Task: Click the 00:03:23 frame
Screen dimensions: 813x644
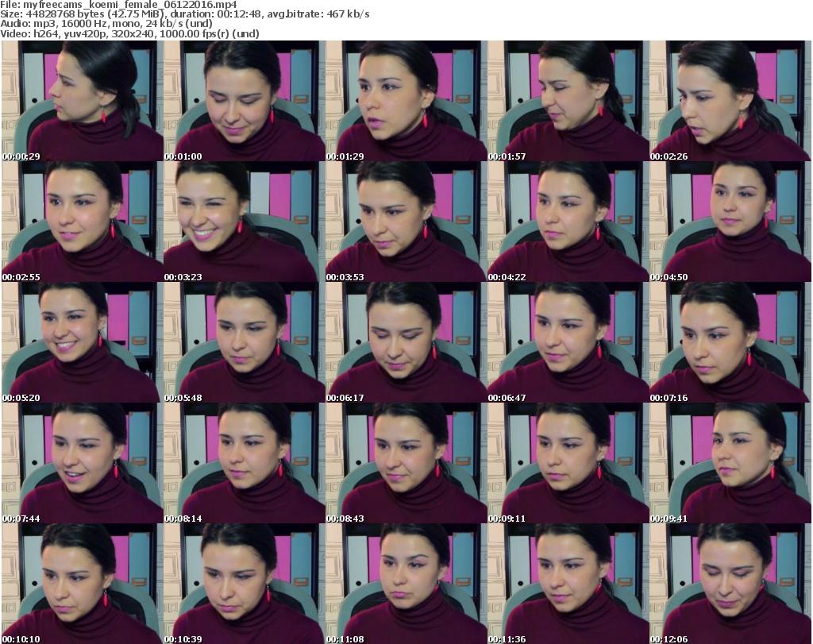Action: pos(245,222)
